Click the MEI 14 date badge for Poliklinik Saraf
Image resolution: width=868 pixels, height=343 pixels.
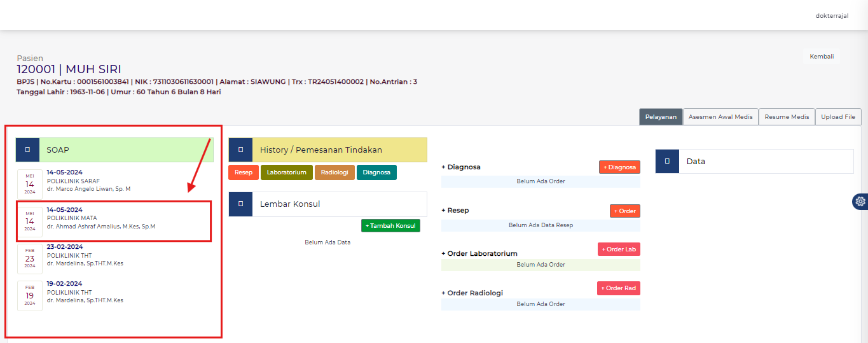click(30, 185)
